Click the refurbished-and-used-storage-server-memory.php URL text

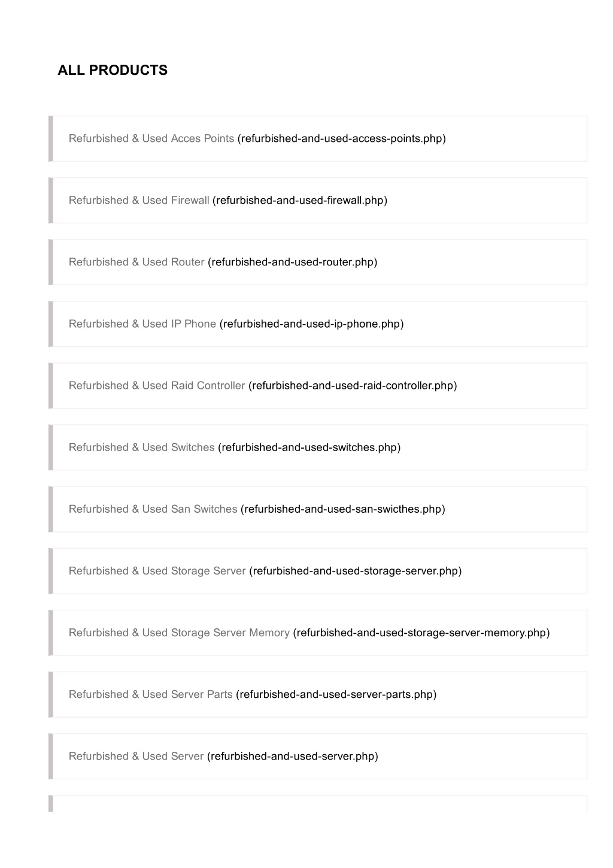(421, 632)
